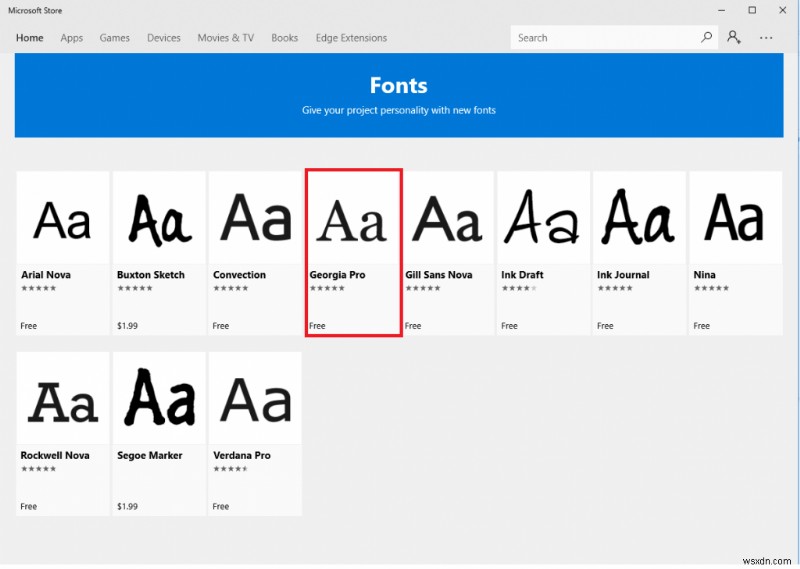Screen dimensions: 800x569
Task: Click the Free label under Nina
Action: coord(702,326)
